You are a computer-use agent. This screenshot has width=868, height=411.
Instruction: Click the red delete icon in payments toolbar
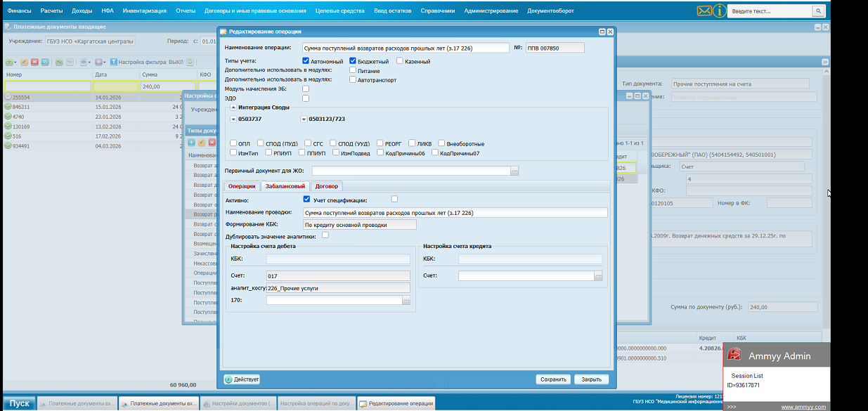34,62
